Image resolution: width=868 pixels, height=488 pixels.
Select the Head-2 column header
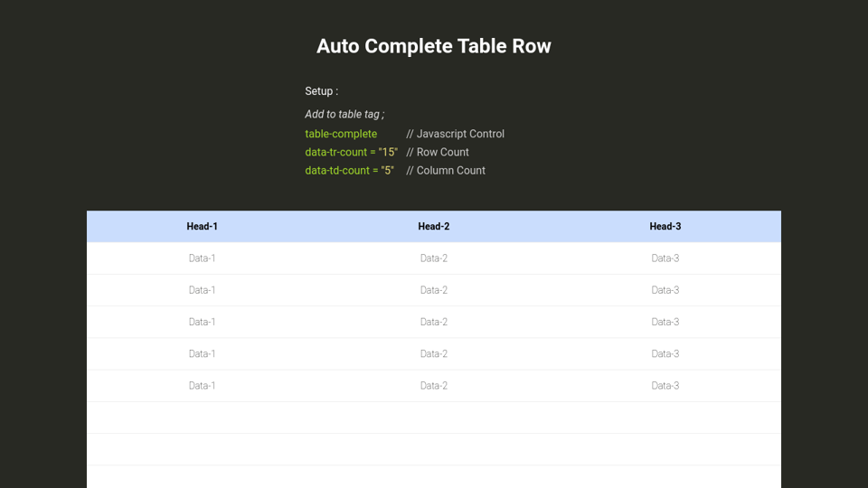pos(433,227)
